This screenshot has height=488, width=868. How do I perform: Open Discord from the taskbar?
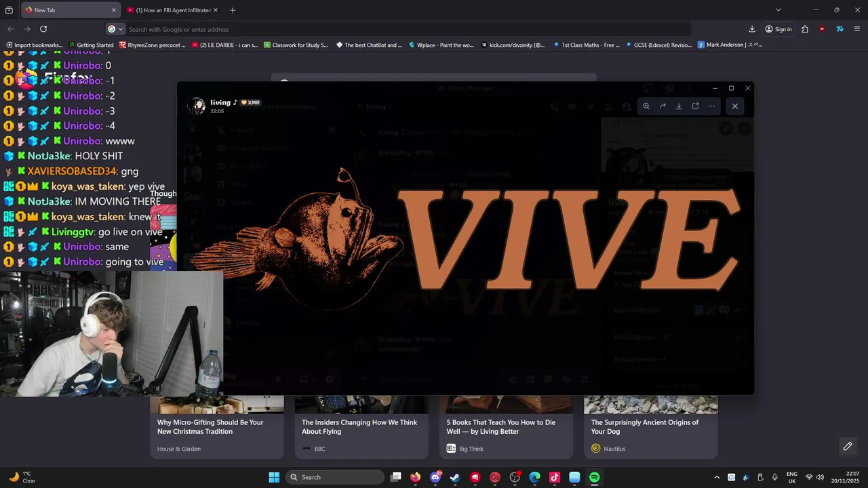(435, 477)
